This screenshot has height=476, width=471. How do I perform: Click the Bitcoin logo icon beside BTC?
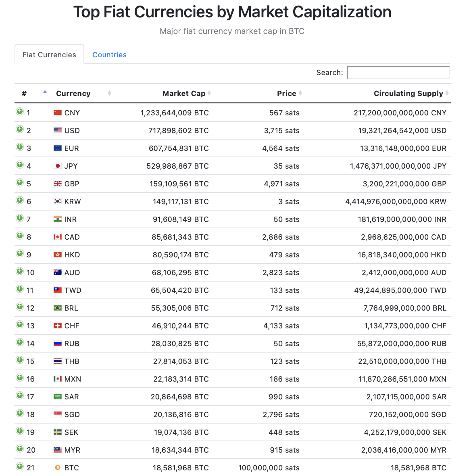coord(58,468)
